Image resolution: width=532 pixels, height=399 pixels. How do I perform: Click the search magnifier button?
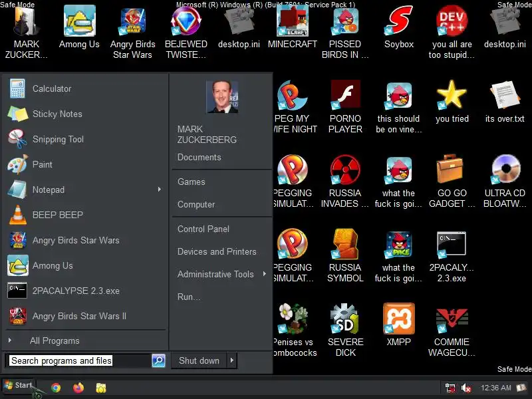coord(158,360)
